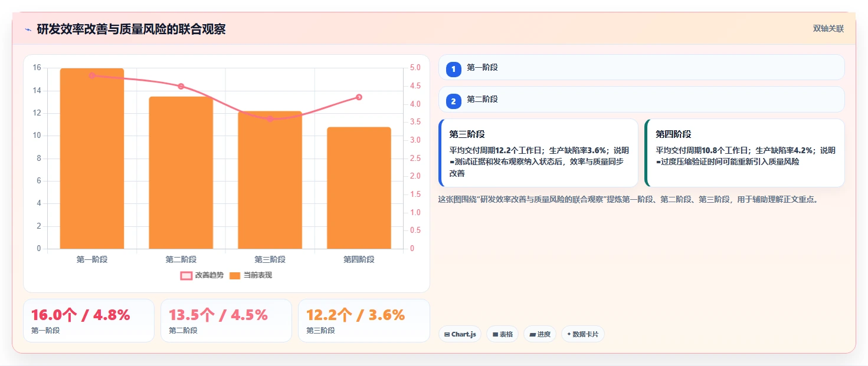The height and width of the screenshot is (366, 868).
Task: Click the 双轴关联 label in header
Action: coord(828,28)
